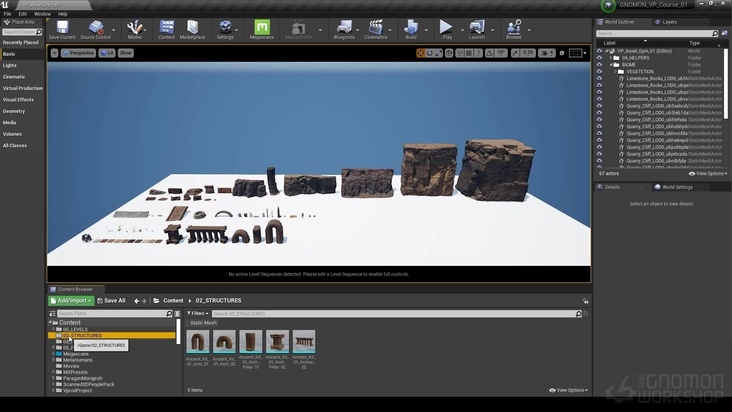Click the maximize viewport icon
Image resolution: width=732 pixels, height=412 pixels.
(x=562, y=53)
